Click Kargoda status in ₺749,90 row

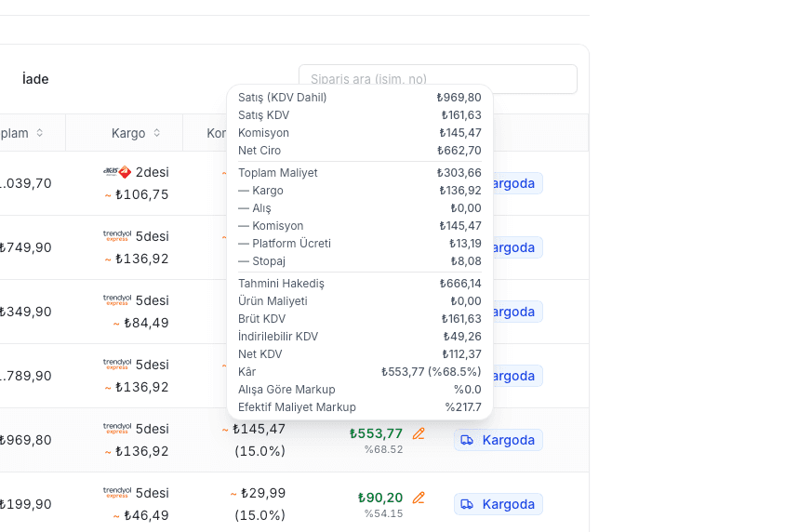pos(518,247)
